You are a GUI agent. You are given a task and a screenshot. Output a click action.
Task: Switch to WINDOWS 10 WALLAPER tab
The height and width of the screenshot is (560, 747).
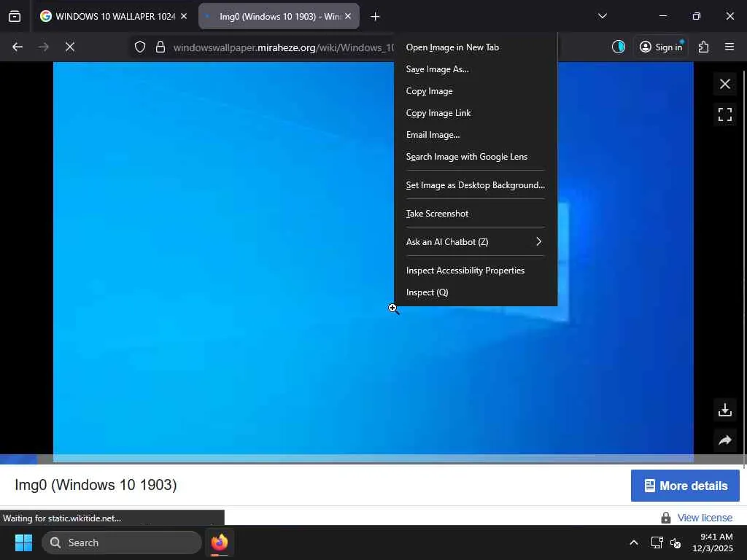click(113, 16)
